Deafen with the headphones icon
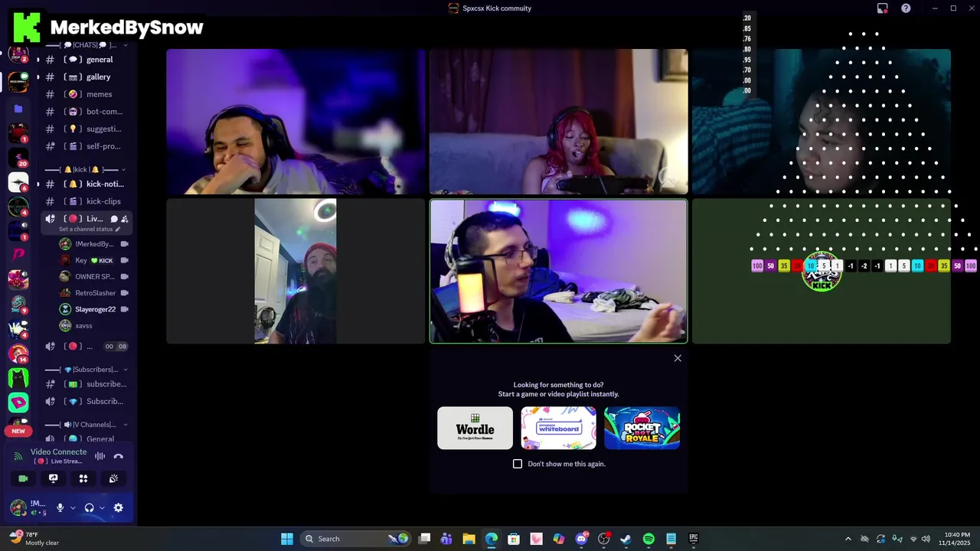This screenshot has height=551, width=980. click(x=89, y=507)
